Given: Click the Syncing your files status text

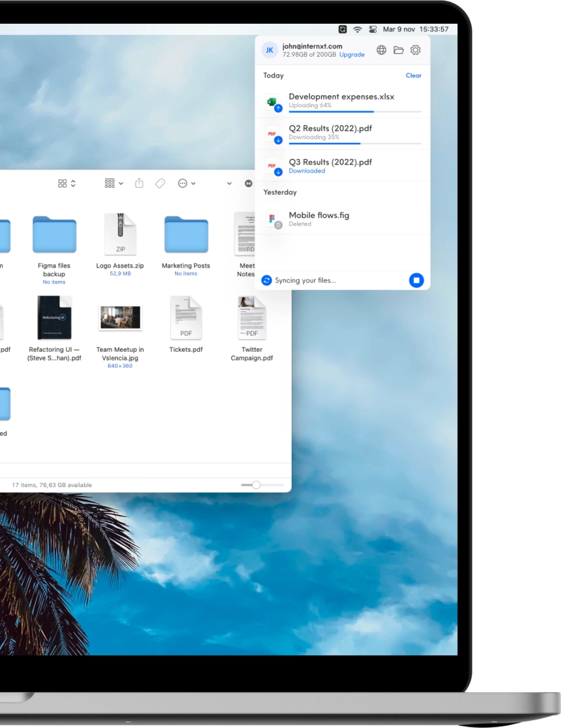Looking at the screenshot, I should click(x=305, y=280).
